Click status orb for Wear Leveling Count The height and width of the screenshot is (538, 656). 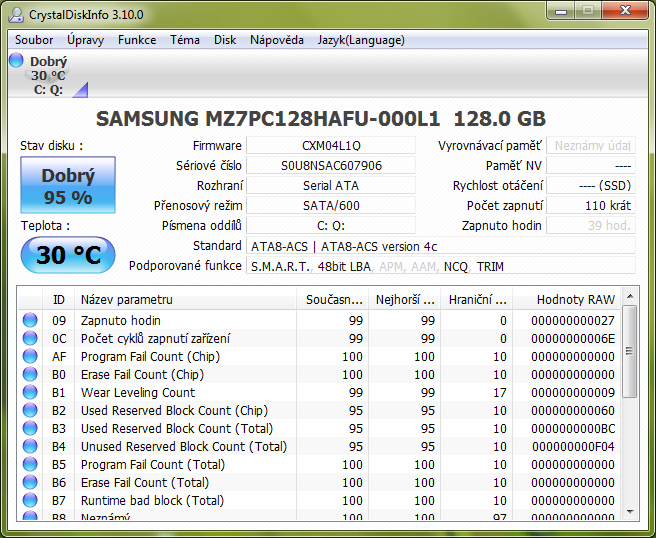pyautogui.click(x=30, y=393)
